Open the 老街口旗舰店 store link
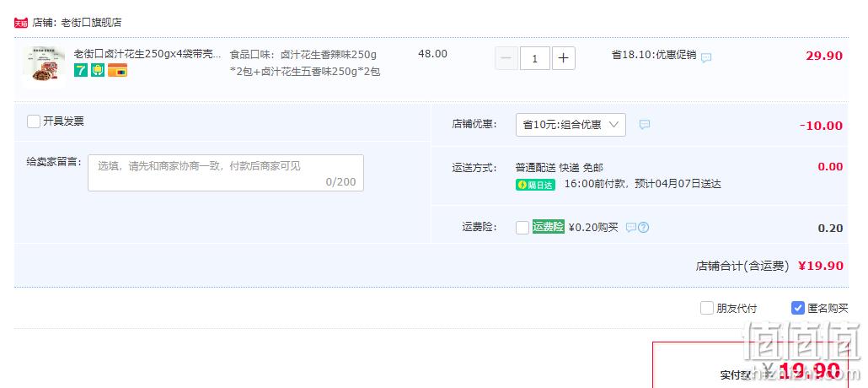Image resolution: width=868 pixels, height=388 pixels. point(91,23)
